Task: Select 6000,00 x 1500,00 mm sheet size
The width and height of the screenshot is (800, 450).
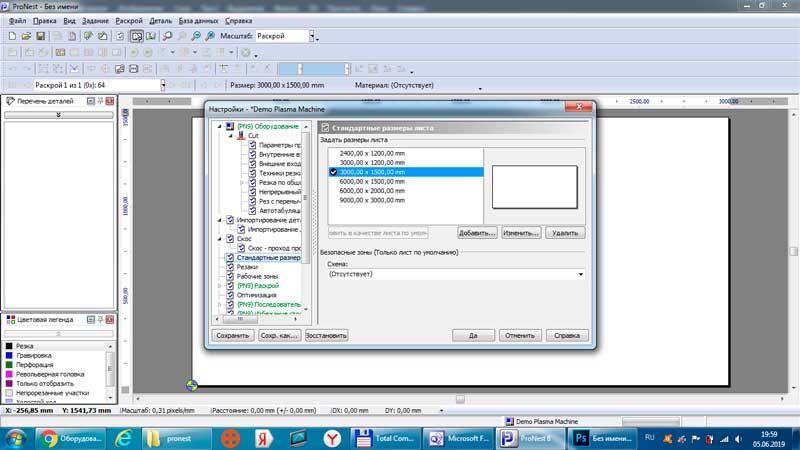Action: pos(372,182)
